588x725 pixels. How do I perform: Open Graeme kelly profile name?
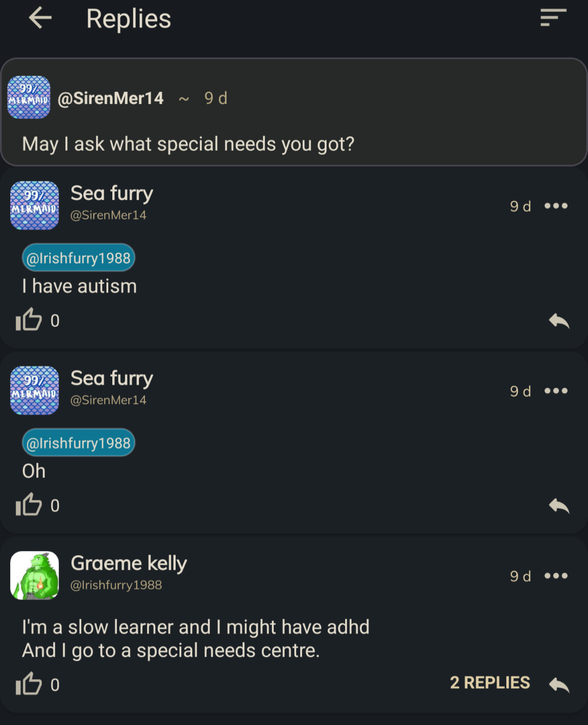(x=129, y=563)
